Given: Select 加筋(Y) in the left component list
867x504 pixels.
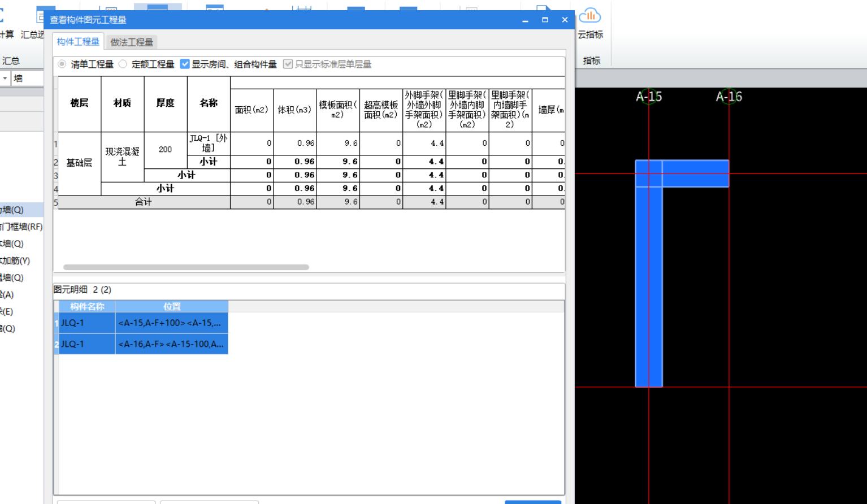Looking at the screenshot, I should pyautogui.click(x=15, y=260).
